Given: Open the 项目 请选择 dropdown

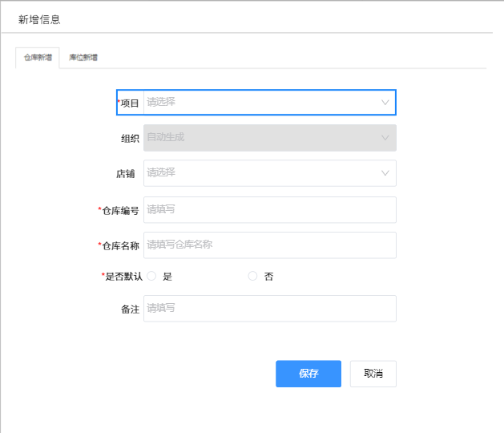Looking at the screenshot, I should click(270, 103).
